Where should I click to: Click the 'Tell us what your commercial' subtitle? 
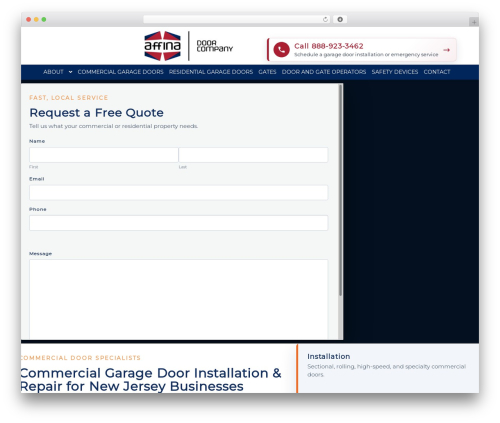click(113, 126)
